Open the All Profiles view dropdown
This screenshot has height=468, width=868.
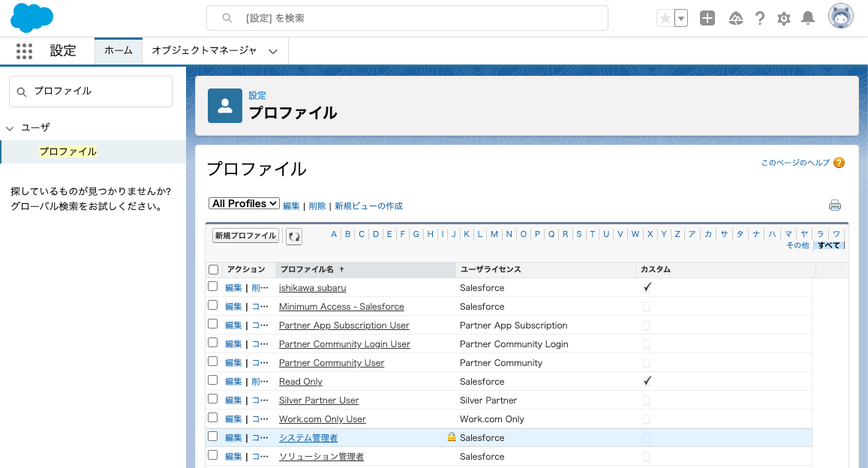(x=244, y=203)
